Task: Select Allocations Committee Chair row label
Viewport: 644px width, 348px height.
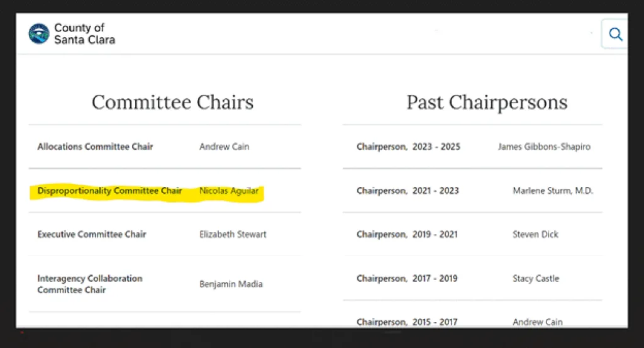Action: tap(95, 147)
